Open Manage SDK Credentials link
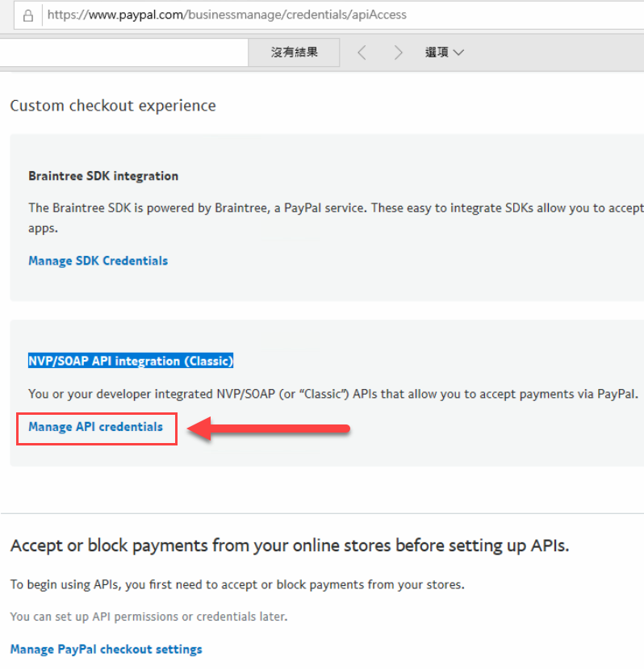644x669 pixels. tap(98, 261)
